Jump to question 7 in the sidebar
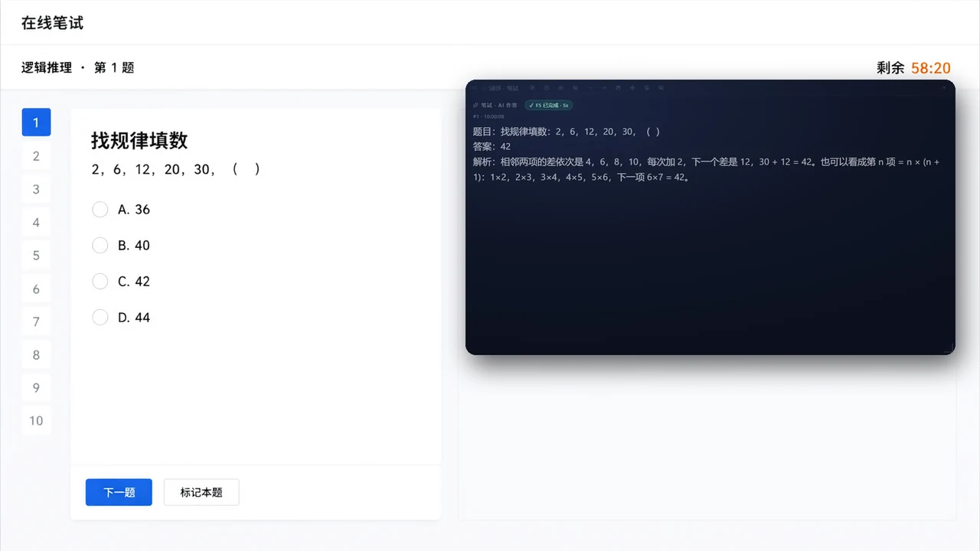The image size is (980, 551). 36,321
